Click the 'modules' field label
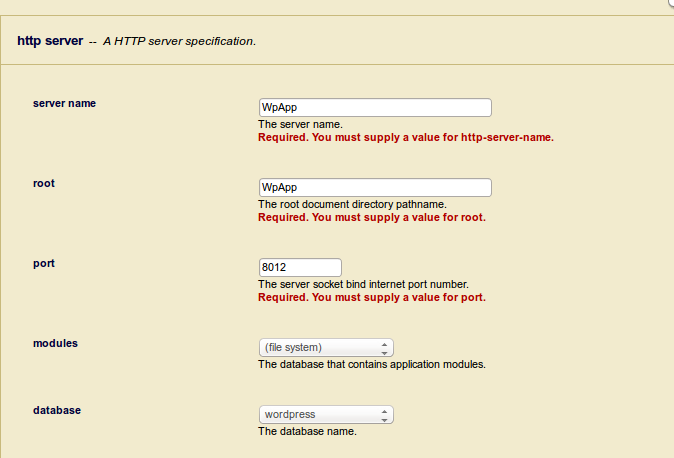The image size is (674, 458). (x=55, y=343)
